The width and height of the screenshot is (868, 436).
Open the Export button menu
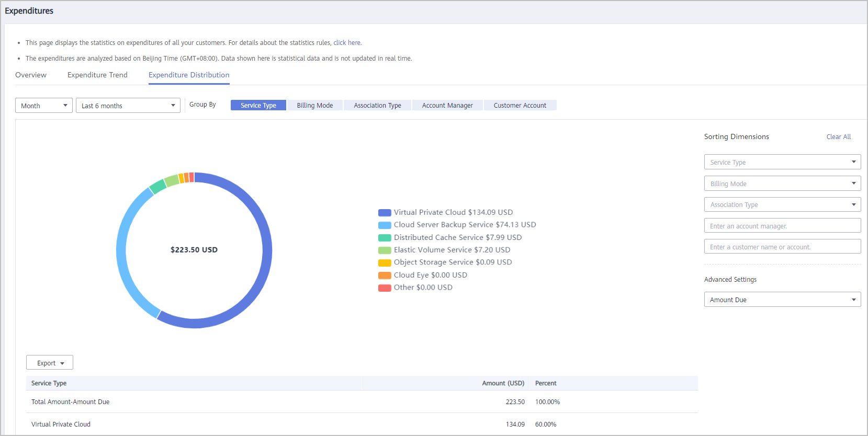(x=50, y=363)
